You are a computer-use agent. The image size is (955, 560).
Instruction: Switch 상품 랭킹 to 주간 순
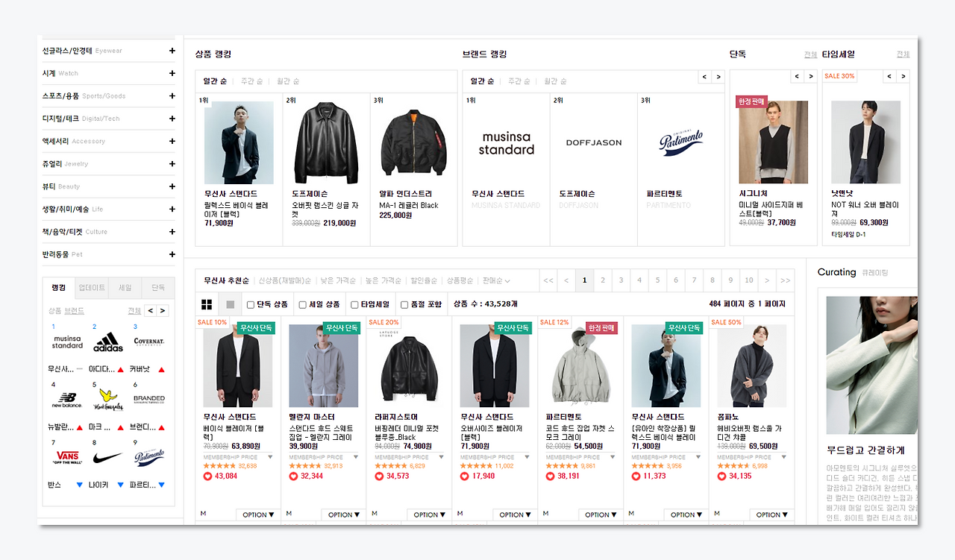click(x=251, y=81)
